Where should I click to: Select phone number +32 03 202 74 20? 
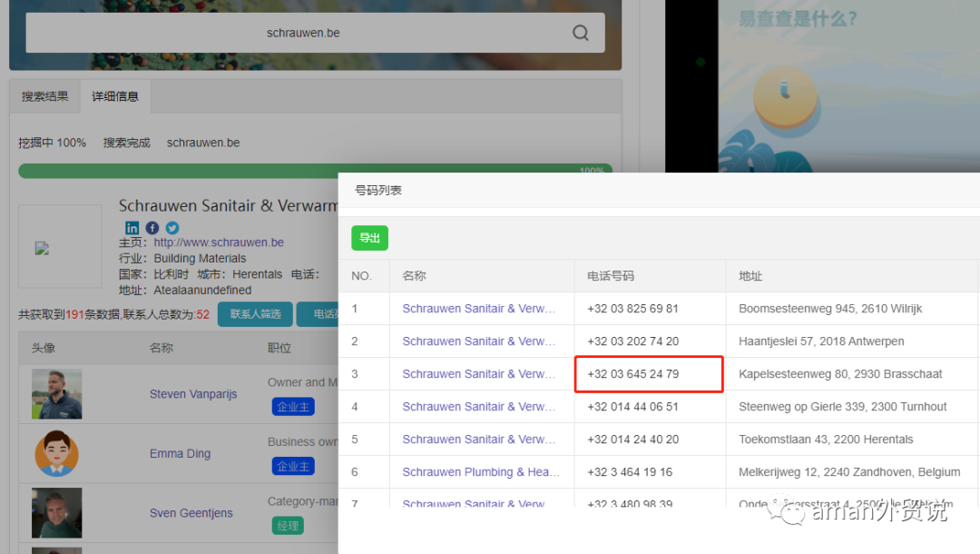[x=632, y=341]
